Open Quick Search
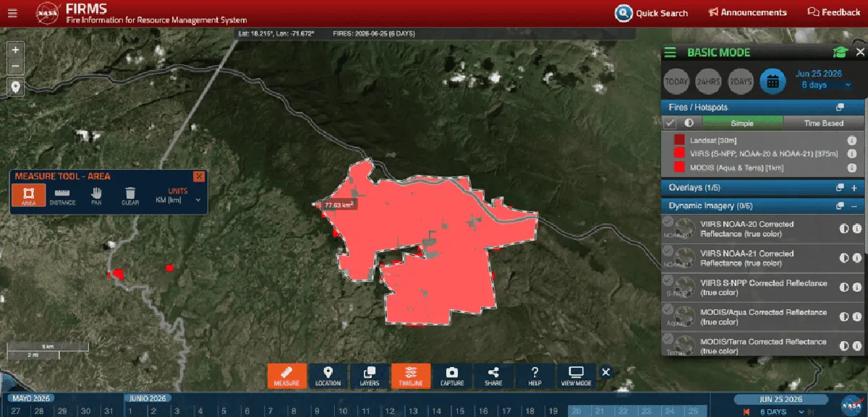868x417 pixels. click(x=651, y=13)
